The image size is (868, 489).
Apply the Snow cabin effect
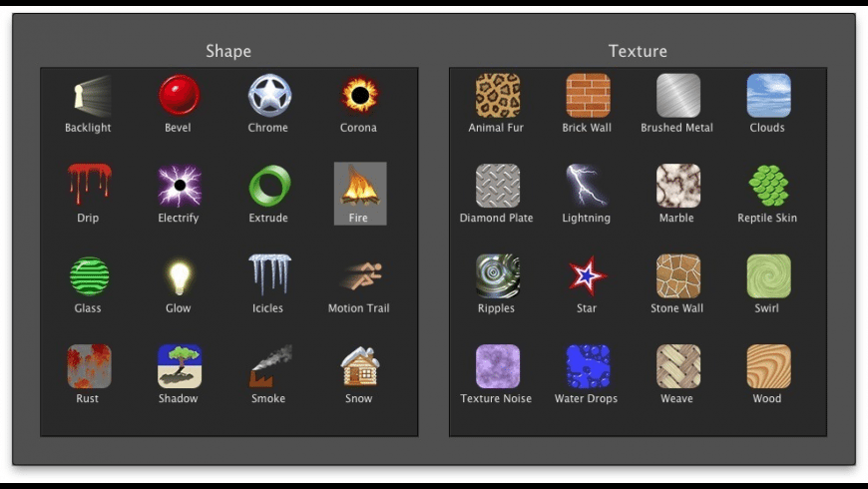point(360,366)
